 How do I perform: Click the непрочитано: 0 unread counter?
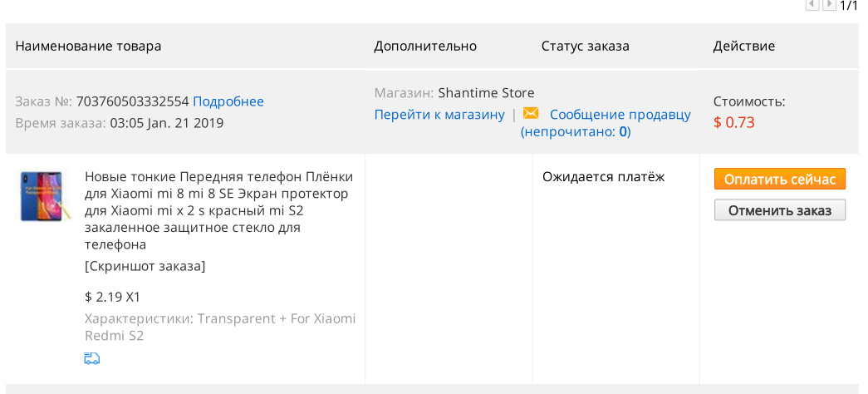click(576, 132)
